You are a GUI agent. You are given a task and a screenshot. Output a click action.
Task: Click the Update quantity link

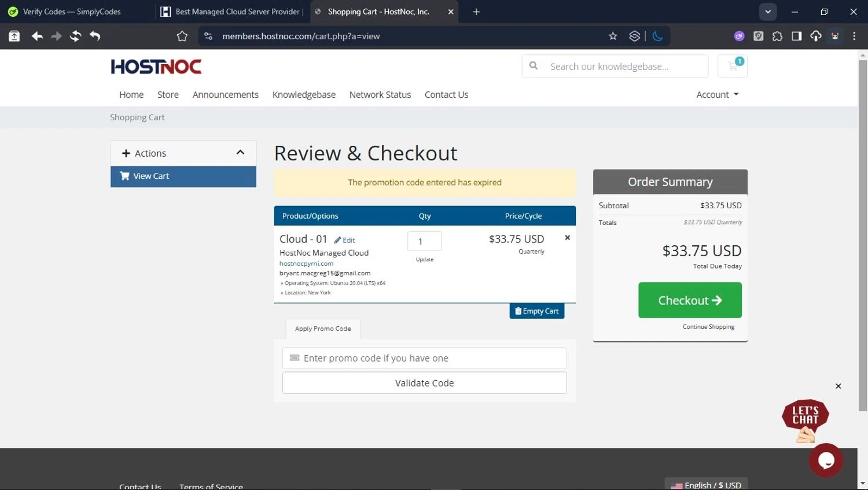pos(425,260)
